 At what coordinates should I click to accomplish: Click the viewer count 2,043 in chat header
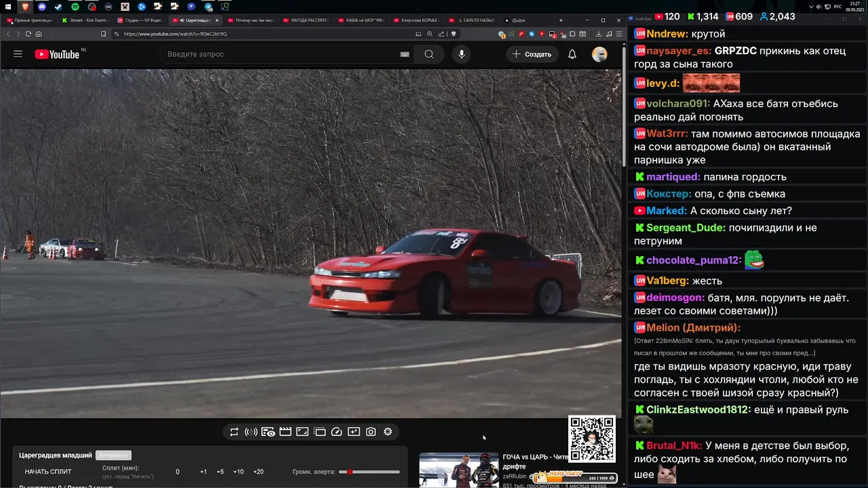pos(778,17)
